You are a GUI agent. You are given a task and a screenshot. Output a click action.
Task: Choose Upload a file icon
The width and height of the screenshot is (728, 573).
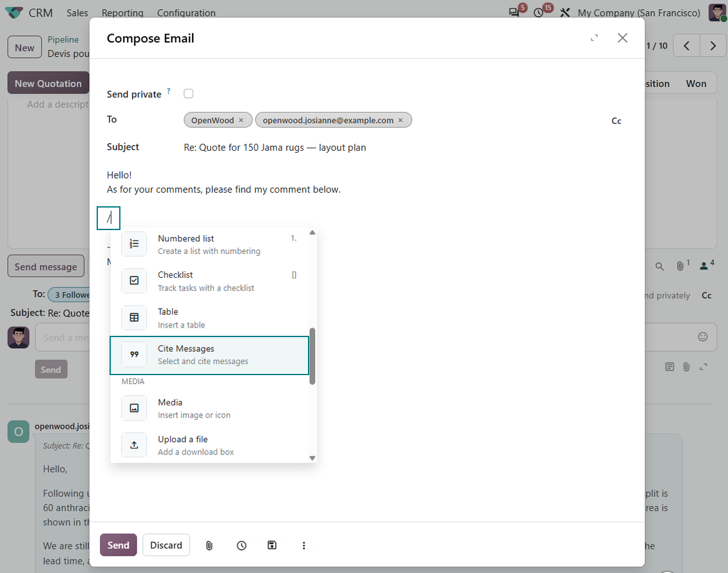(134, 445)
